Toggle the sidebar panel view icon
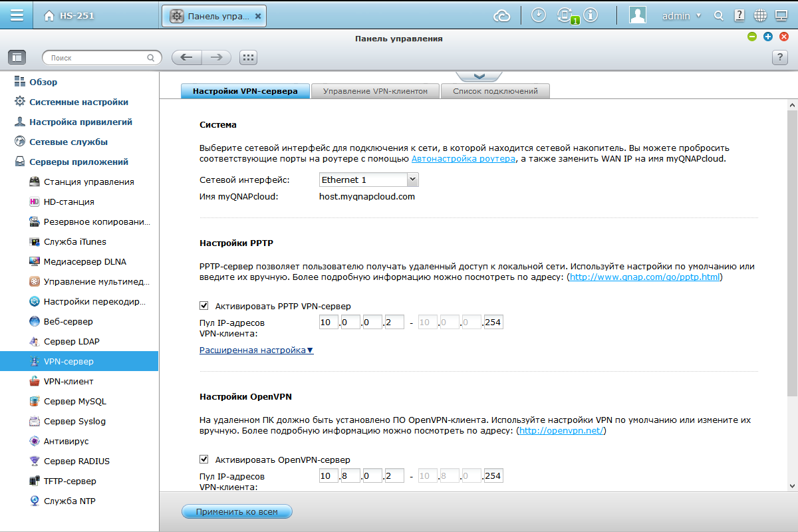This screenshot has width=798, height=532. pos(17,58)
